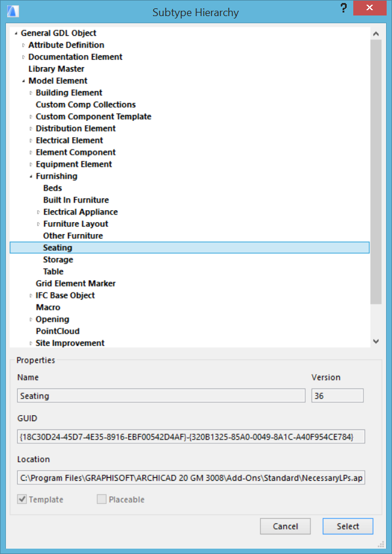Select Library Master in the tree
The image size is (392, 554).
(x=56, y=69)
